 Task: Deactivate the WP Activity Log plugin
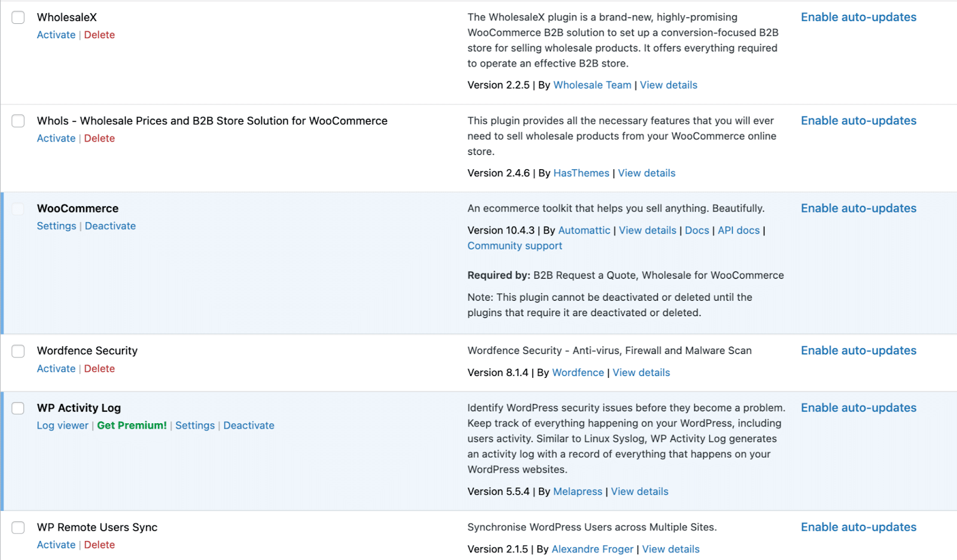click(x=249, y=426)
